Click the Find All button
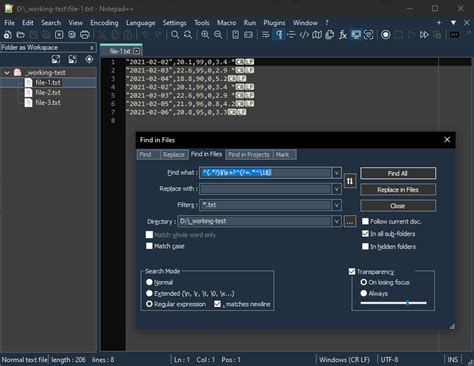The image size is (474, 366). point(398,173)
